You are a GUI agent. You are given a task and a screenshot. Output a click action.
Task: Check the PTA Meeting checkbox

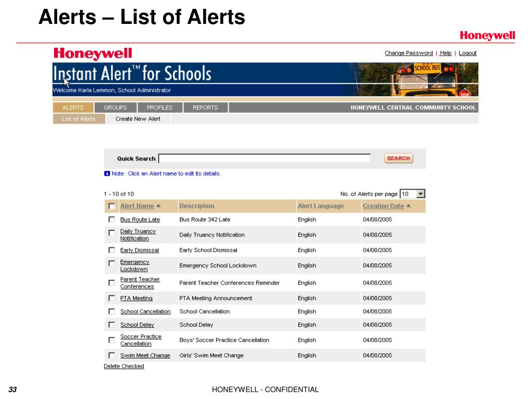[112, 298]
